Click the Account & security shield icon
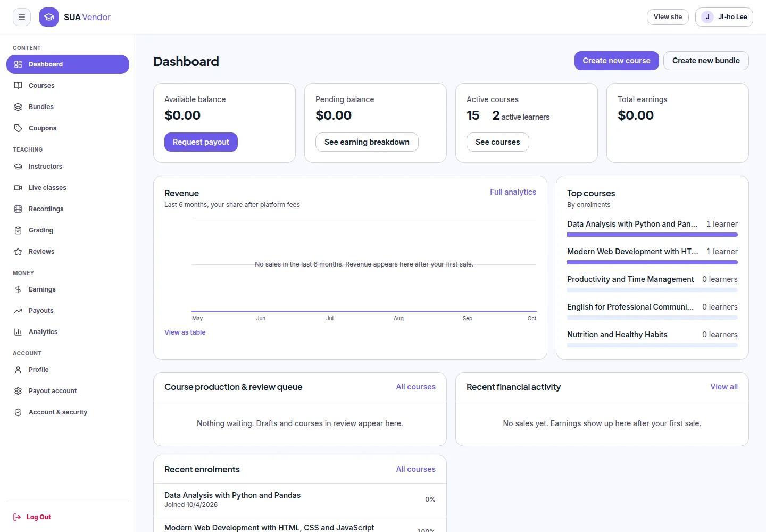This screenshot has height=532, width=766. (18, 412)
